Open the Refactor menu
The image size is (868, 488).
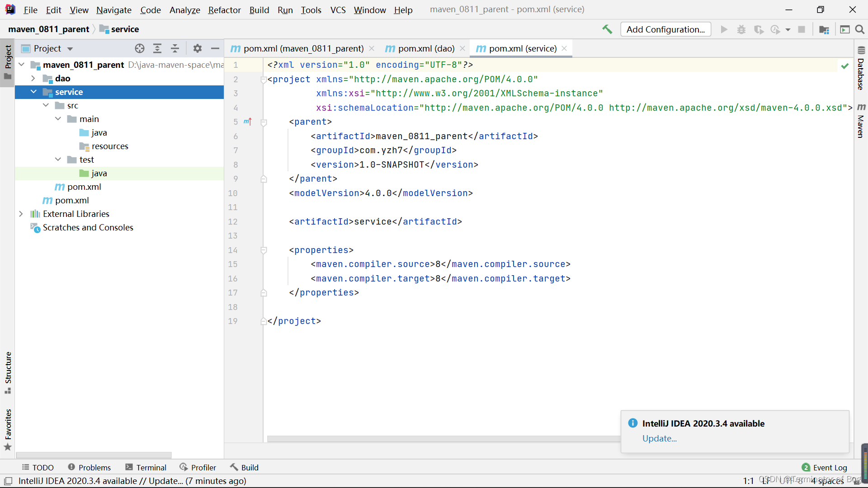224,9
